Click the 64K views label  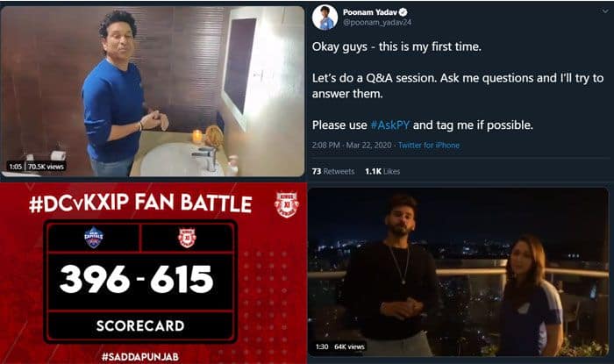pos(349,346)
